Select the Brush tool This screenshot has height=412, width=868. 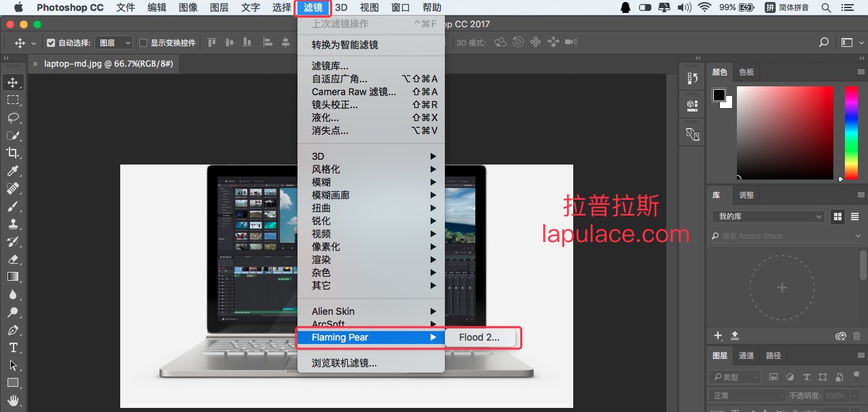(x=13, y=206)
